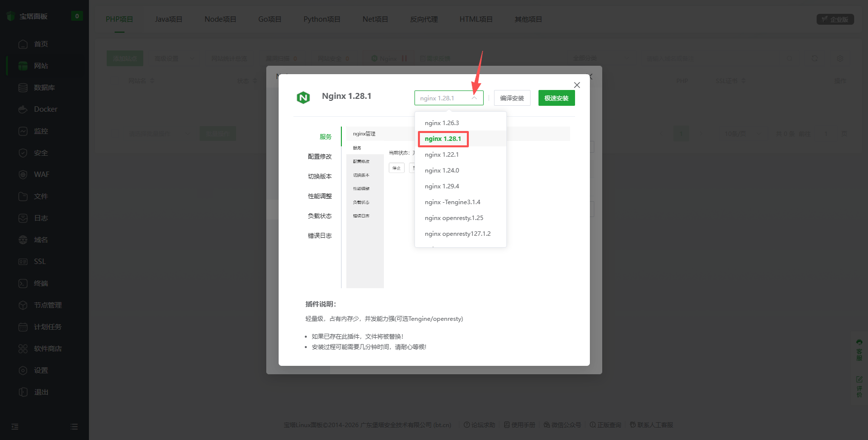The width and height of the screenshot is (868, 440).
Task: Switch to Net项目 tab
Action: pyautogui.click(x=375, y=19)
